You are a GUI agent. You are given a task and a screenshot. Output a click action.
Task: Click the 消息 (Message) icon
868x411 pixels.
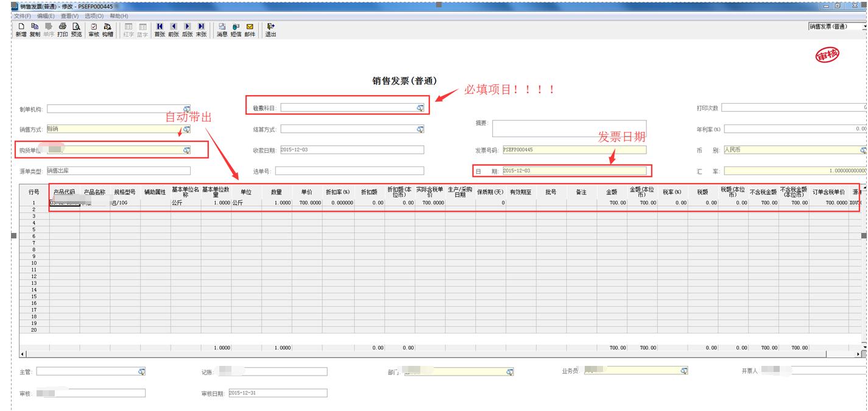tap(222, 27)
